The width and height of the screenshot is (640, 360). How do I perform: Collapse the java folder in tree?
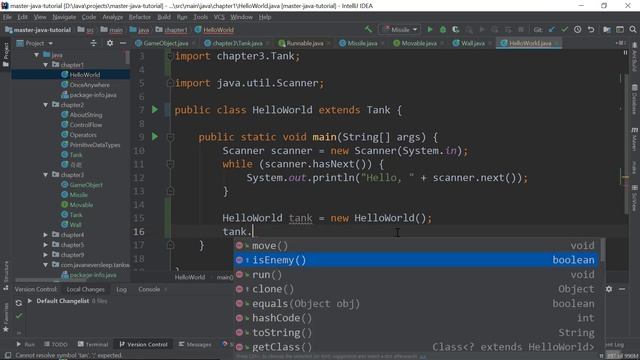37,55
